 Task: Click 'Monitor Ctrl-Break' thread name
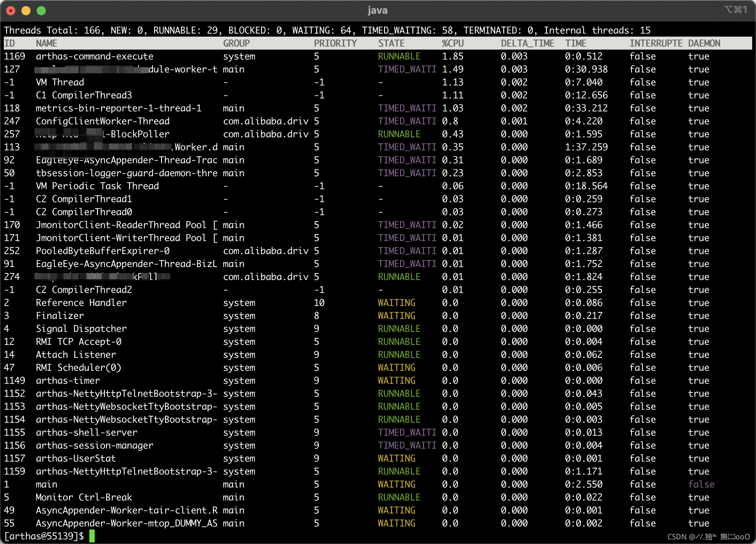[84, 497]
